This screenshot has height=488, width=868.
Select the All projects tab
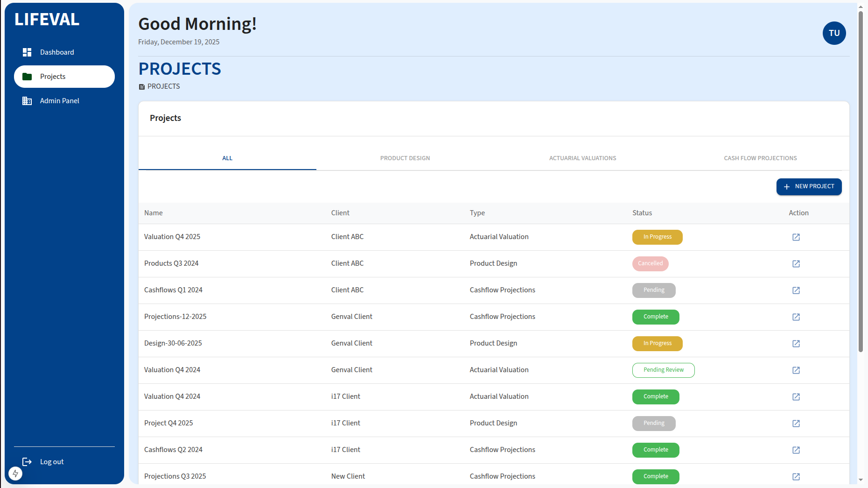[x=227, y=158]
